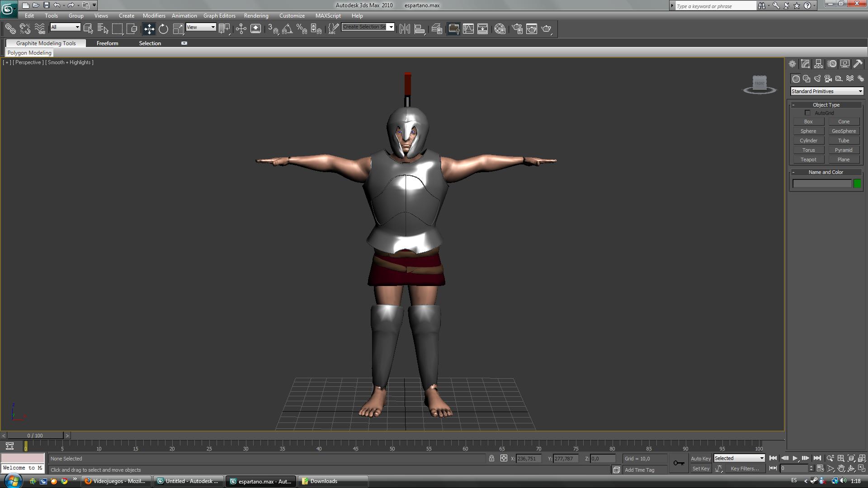Click the Select by Name icon
This screenshot has height=488, width=868.
[103, 29]
